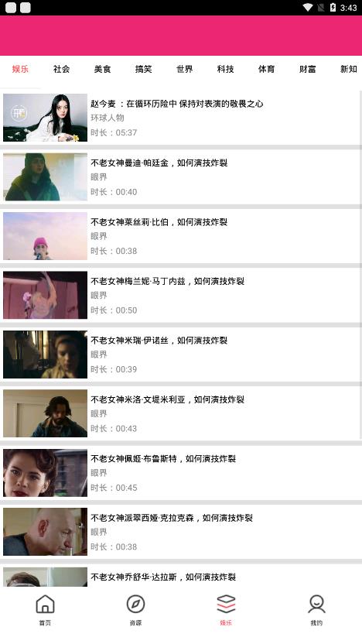Screen dimensions: 362x644
Task: Open the 派翠西娅·克拉克森 video entry
Action: (180, 532)
